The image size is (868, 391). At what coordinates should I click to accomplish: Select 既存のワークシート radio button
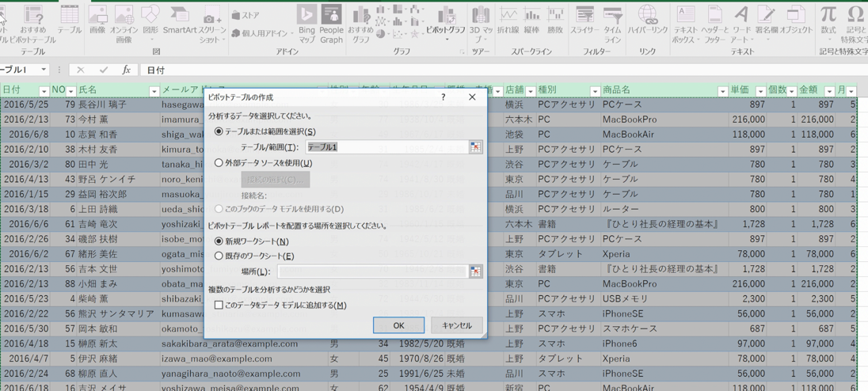[219, 256]
